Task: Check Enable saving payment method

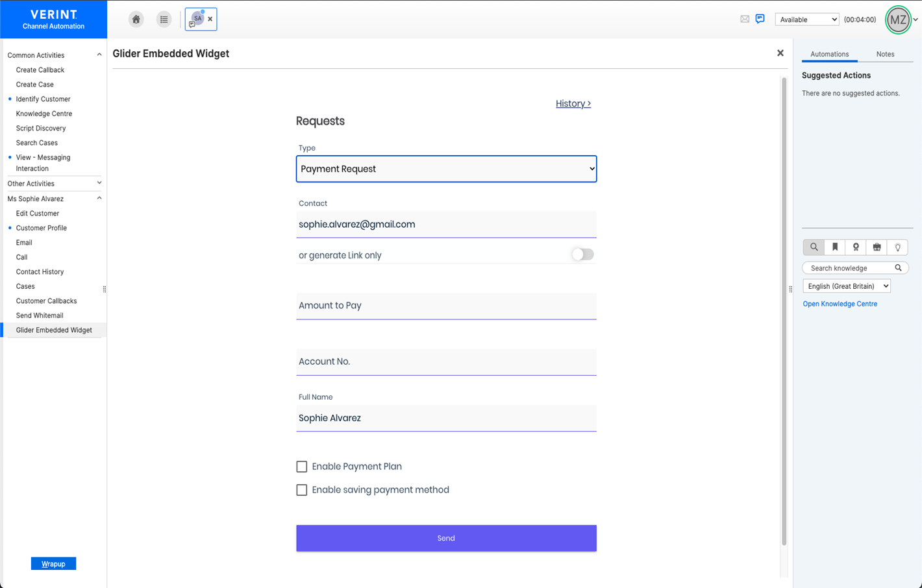Action: pos(302,490)
